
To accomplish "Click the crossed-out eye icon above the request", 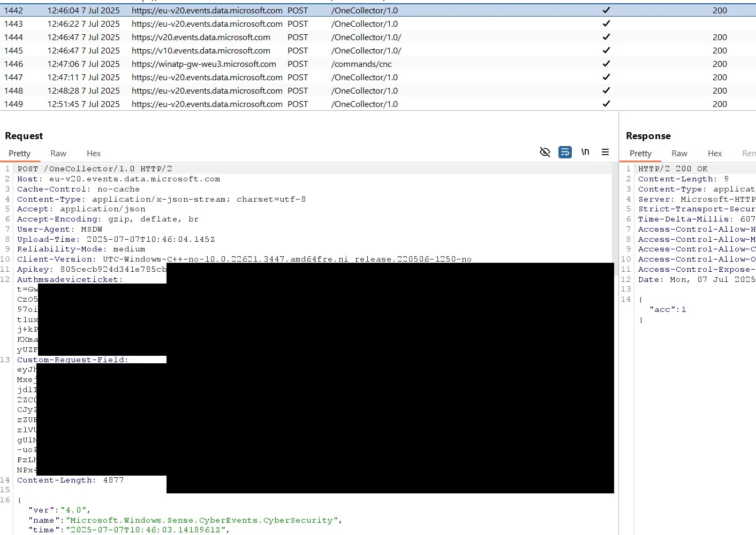I will (x=545, y=152).
